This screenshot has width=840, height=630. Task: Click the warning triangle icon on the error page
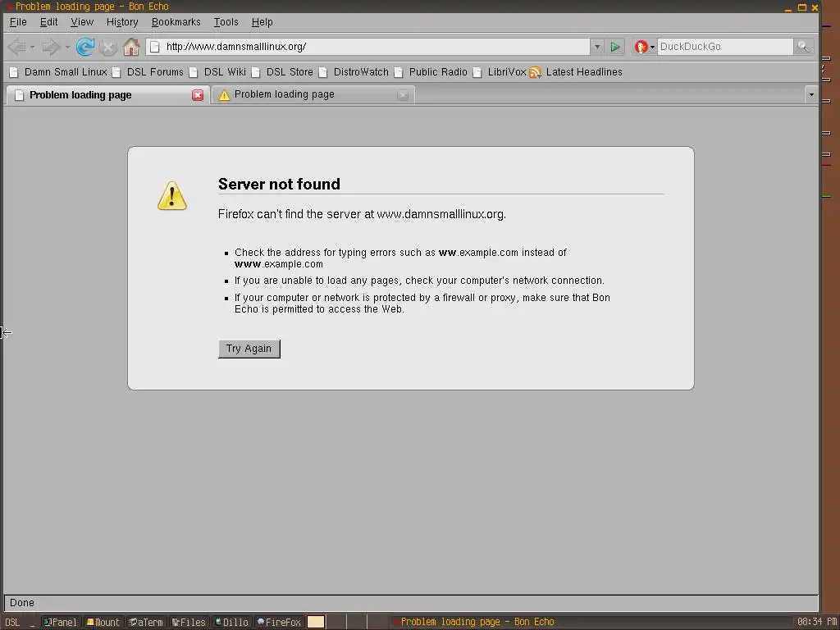(172, 195)
